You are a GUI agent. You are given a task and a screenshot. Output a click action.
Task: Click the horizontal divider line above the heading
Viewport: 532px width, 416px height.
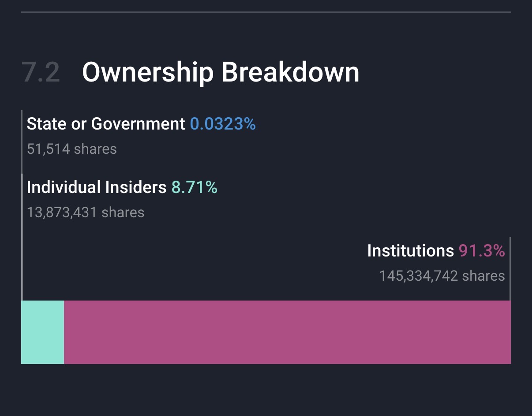click(x=266, y=12)
